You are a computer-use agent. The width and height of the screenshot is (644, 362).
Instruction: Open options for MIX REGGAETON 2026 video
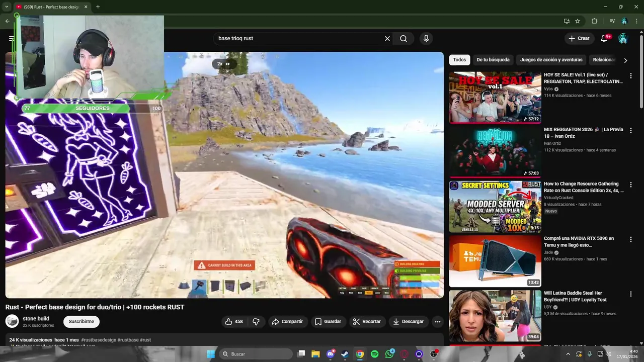tap(630, 130)
